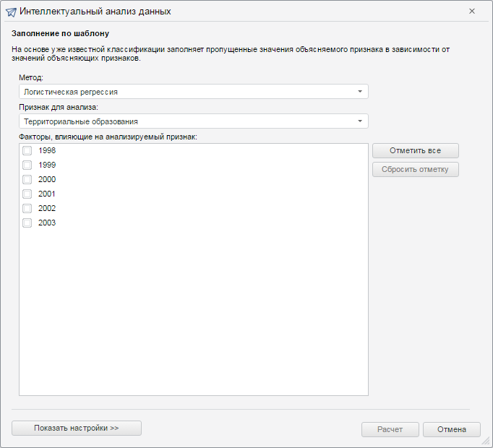Select the 2001 factor checkbox

(27, 194)
